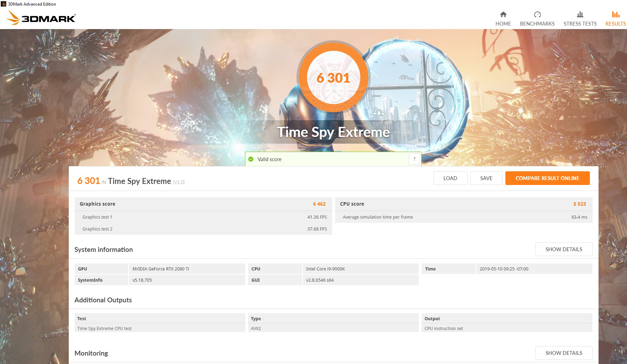Show details for System information
This screenshot has height=364, width=627.
coord(564,249)
